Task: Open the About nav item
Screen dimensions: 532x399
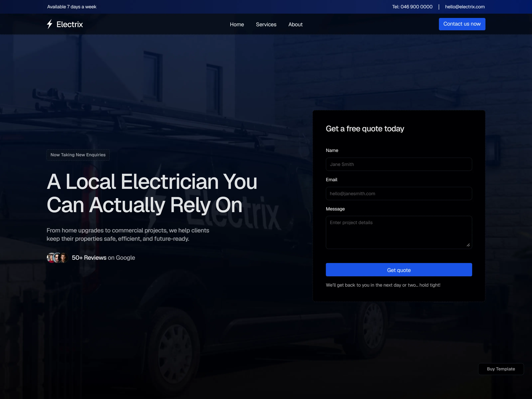Action: [x=295, y=25]
